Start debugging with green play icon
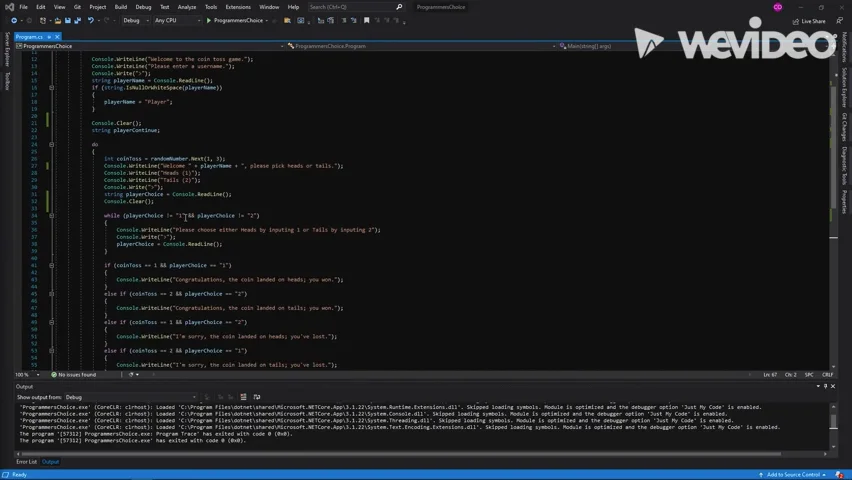The width and height of the screenshot is (852, 480). click(209, 21)
